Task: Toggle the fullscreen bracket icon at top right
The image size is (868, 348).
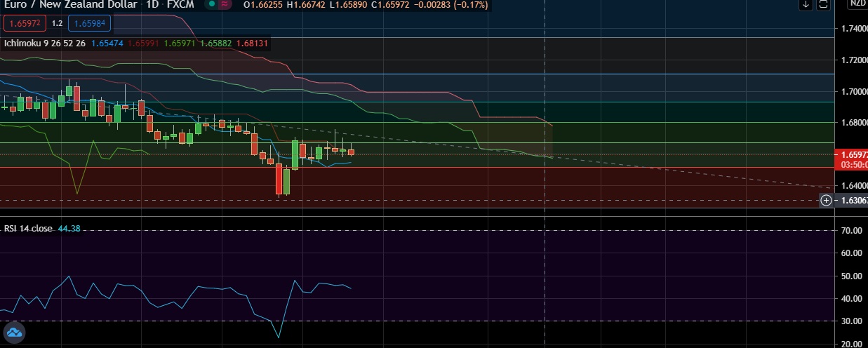Action: [x=824, y=4]
